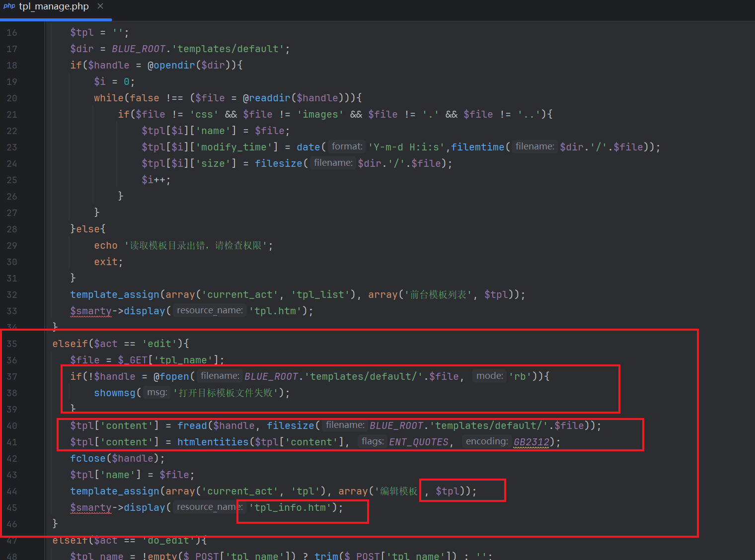Click the htmlentities function call
The image size is (755, 560).
tap(213, 442)
